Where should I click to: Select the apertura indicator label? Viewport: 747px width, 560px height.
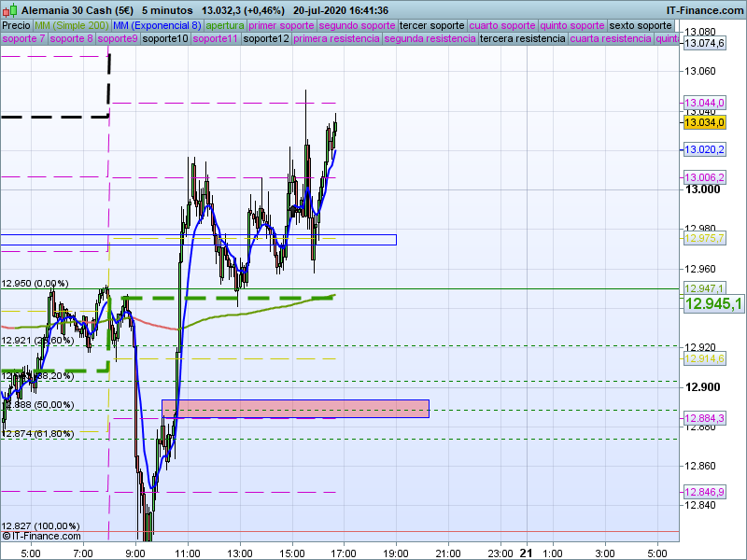(225, 25)
